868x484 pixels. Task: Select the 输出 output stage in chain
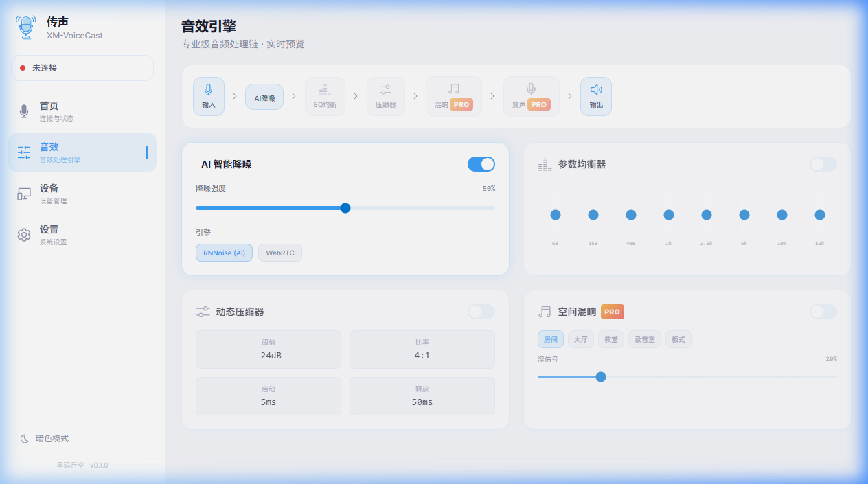tap(596, 96)
